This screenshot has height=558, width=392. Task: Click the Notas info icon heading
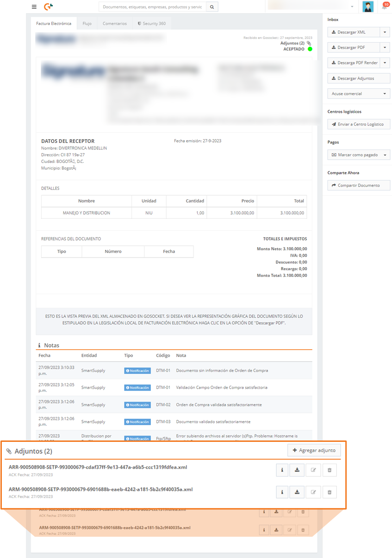(39, 346)
